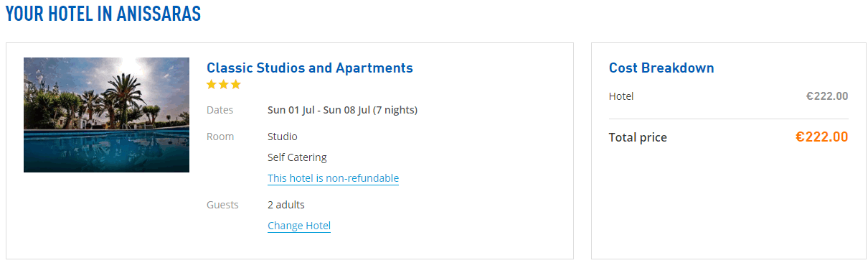The image size is (868, 263).
Task: Click the Guests label
Action: click(222, 205)
